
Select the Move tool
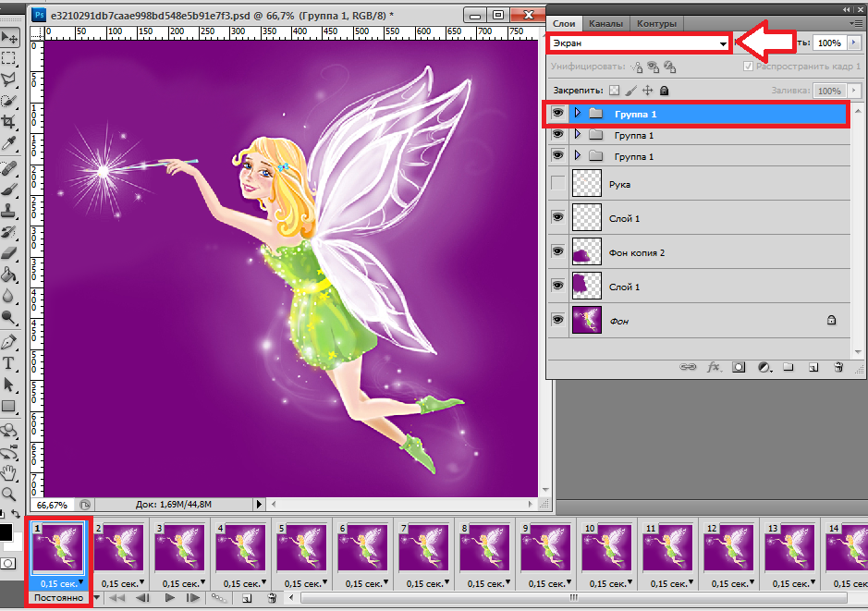(x=10, y=38)
